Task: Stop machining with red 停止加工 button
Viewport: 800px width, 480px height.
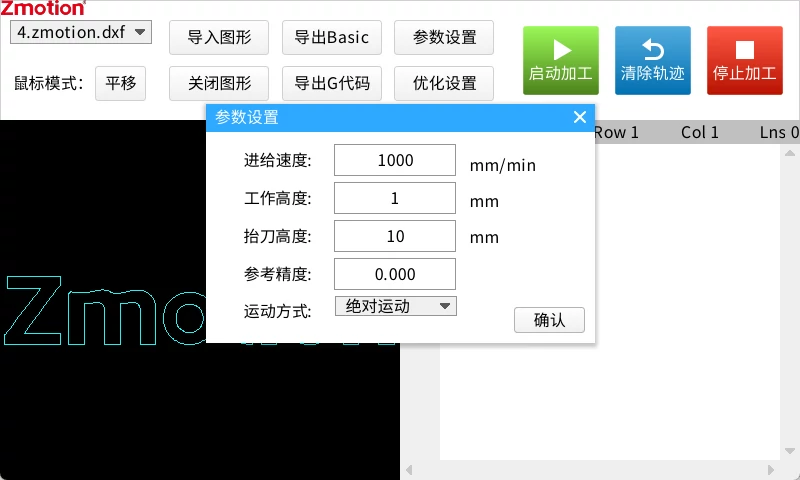Action: [744, 60]
